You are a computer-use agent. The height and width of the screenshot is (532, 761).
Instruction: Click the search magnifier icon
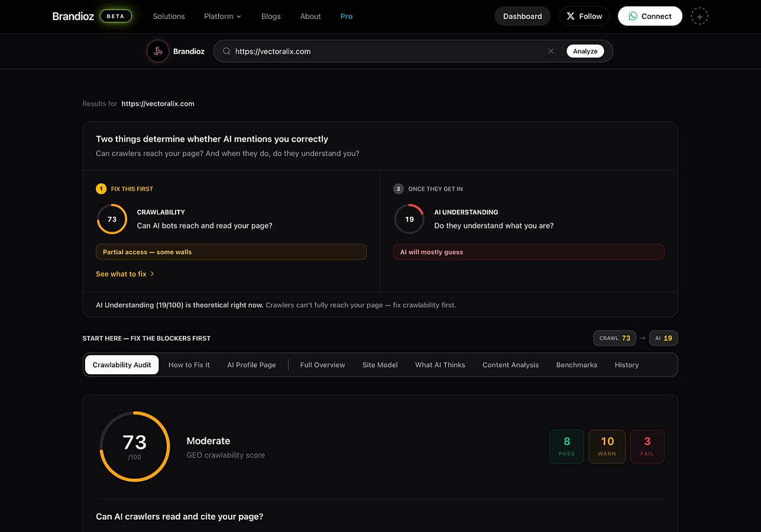coord(226,51)
